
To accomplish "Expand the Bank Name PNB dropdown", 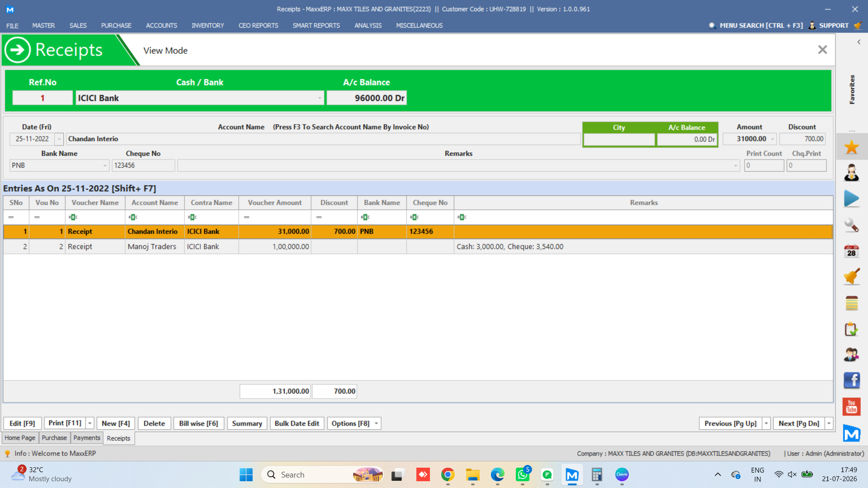I will point(105,165).
